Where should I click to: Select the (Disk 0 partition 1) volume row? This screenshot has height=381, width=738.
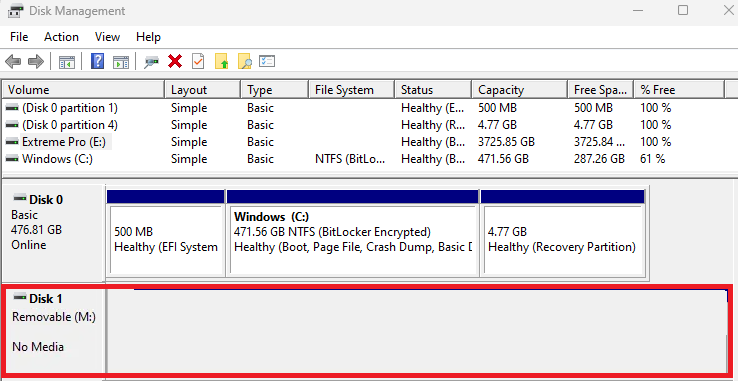[70, 108]
